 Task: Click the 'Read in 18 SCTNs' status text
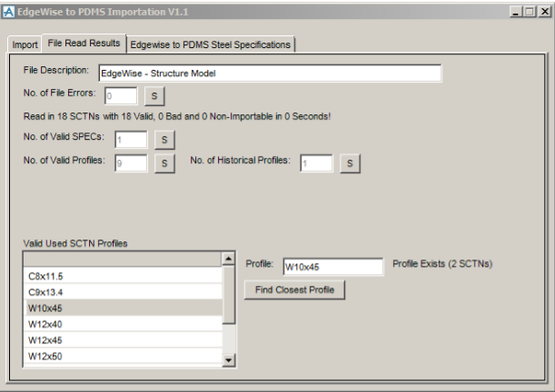[177, 116]
